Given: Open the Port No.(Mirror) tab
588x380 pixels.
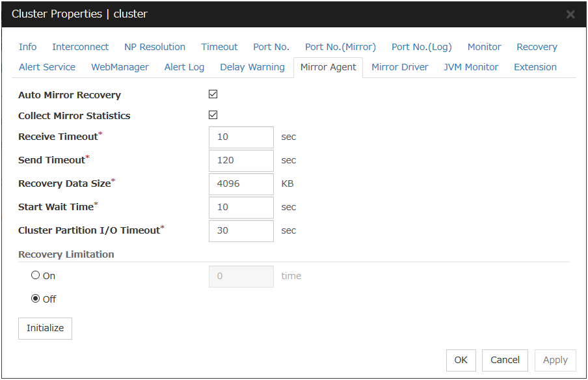Looking at the screenshot, I should pyautogui.click(x=340, y=47).
